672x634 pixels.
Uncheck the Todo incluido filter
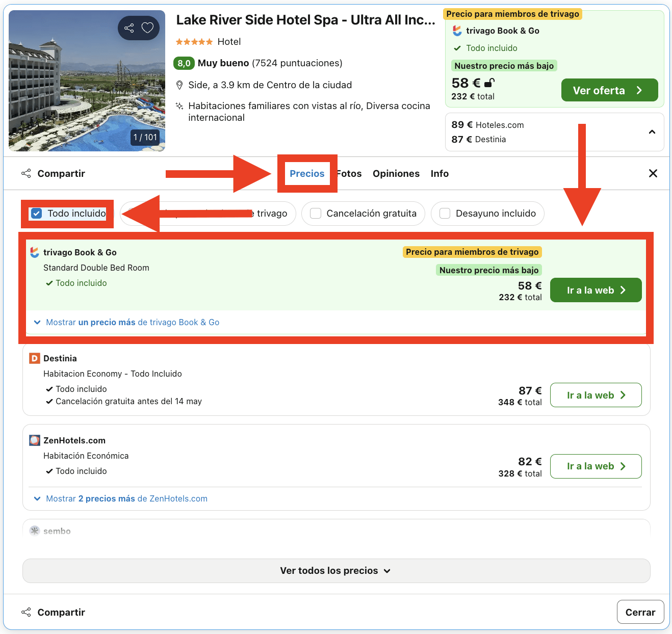point(36,214)
